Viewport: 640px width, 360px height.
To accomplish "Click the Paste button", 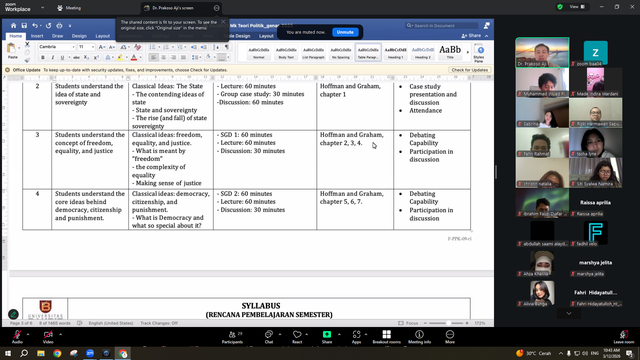I will coord(13,51).
